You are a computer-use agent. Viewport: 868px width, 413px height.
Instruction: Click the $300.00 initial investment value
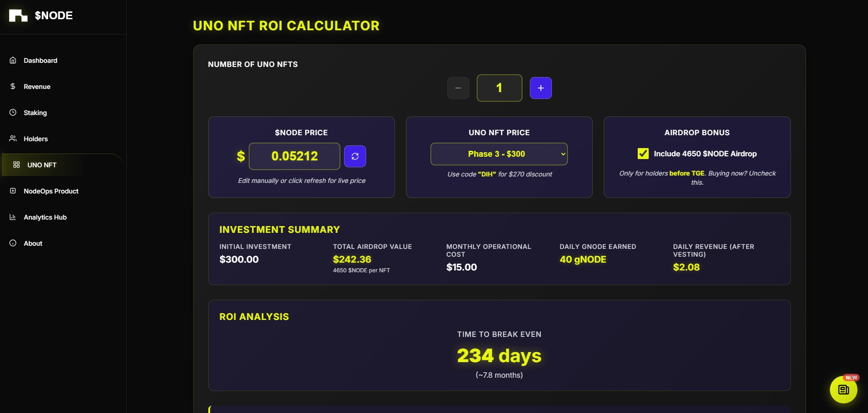(x=239, y=259)
